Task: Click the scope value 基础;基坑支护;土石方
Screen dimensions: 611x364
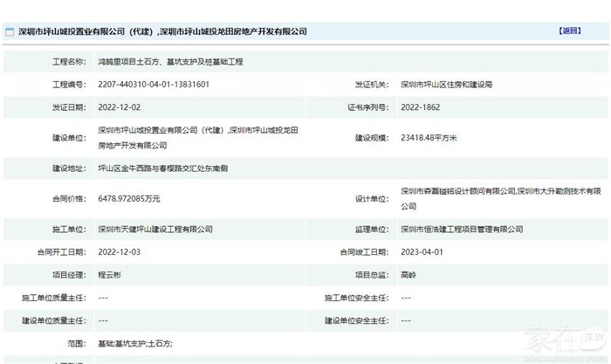Action: click(x=134, y=344)
